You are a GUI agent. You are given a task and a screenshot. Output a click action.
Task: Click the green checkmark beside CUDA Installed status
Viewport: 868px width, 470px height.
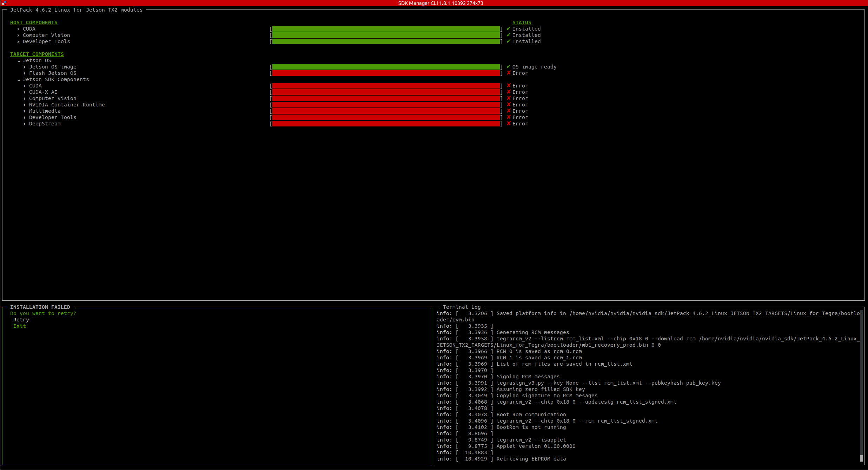point(509,29)
